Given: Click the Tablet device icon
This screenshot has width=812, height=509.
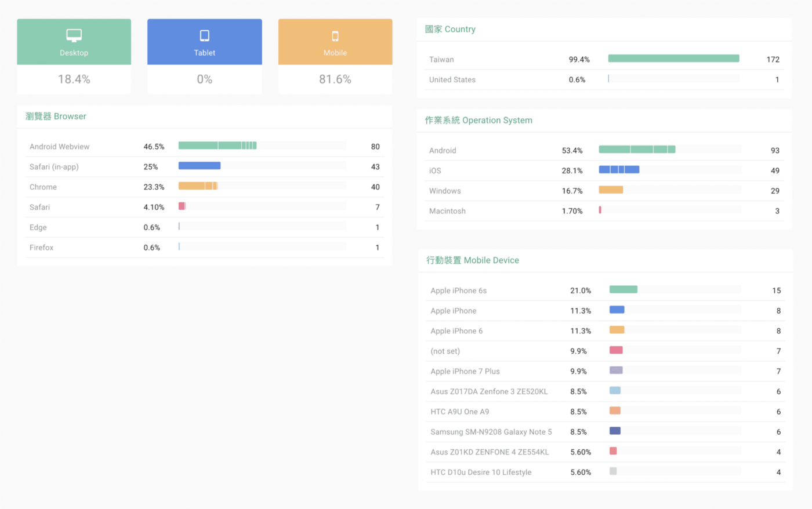Looking at the screenshot, I should (x=205, y=35).
